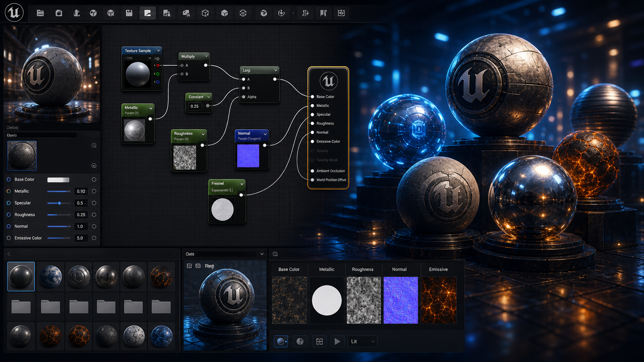Toggle the right circle on Specular row
Viewport: 644px width, 362px height.
click(x=94, y=203)
